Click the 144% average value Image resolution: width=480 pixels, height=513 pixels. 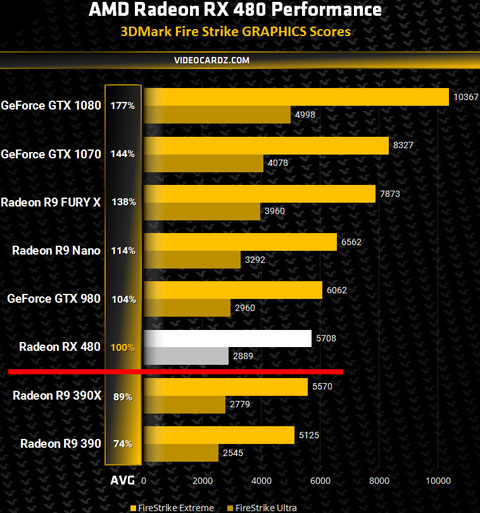(x=123, y=154)
